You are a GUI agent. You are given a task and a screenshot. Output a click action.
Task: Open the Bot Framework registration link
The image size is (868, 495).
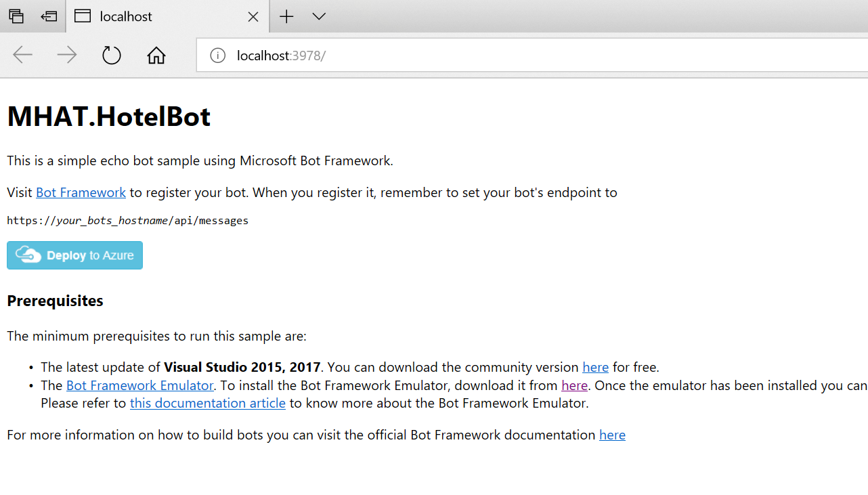tap(81, 192)
